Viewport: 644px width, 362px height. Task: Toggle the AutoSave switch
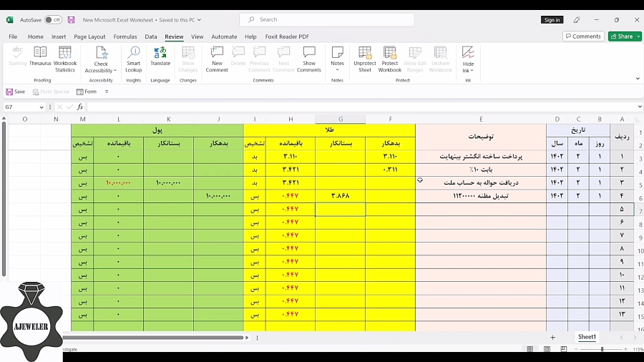point(53,20)
